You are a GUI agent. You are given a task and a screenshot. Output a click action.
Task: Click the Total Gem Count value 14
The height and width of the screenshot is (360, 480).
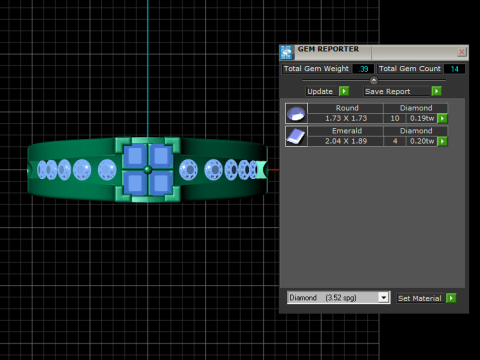(x=455, y=69)
